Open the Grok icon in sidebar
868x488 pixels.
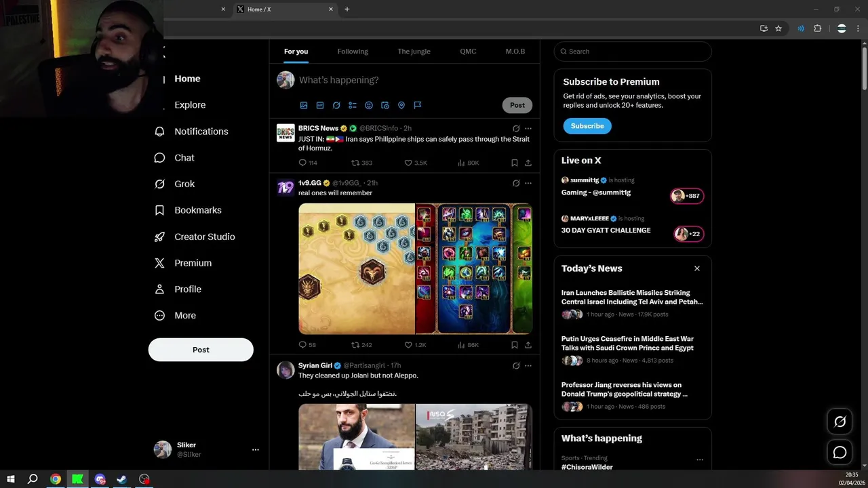tap(160, 184)
